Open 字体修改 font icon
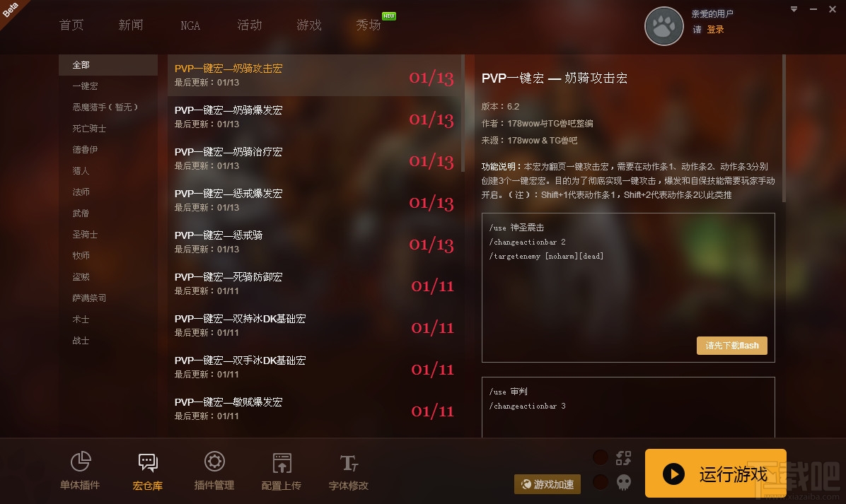 point(349,462)
